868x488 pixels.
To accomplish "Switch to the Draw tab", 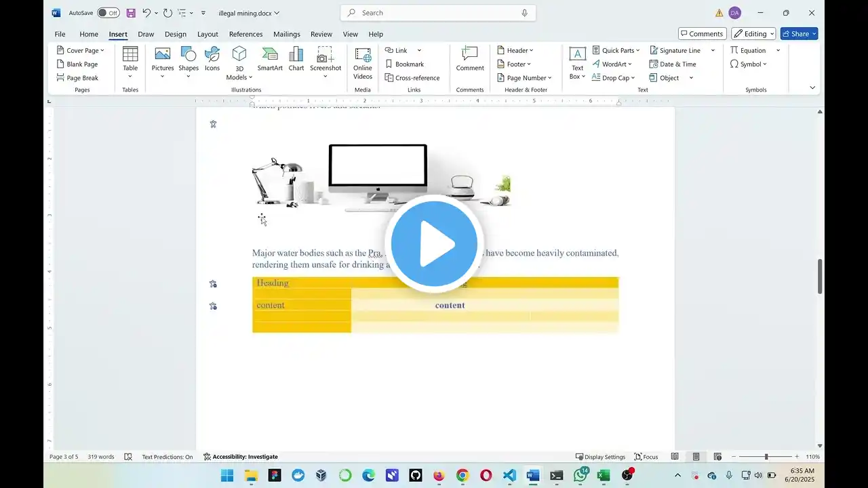I will pos(146,34).
